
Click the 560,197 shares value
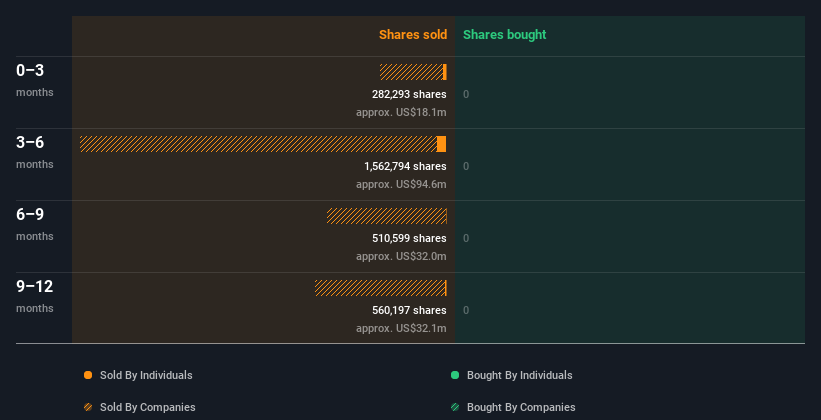point(409,310)
